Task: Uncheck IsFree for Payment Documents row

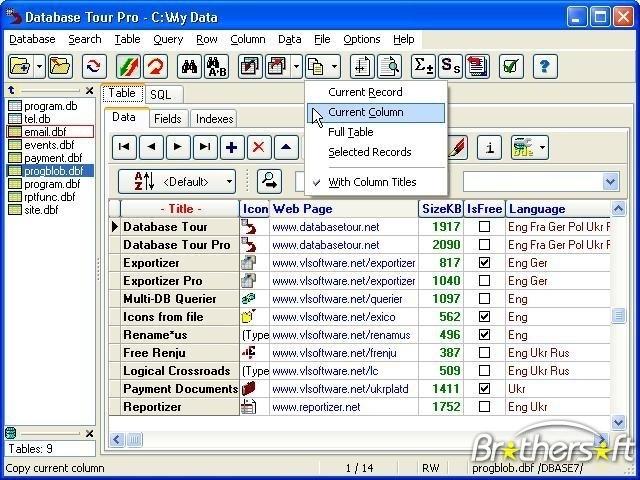Action: (484, 389)
